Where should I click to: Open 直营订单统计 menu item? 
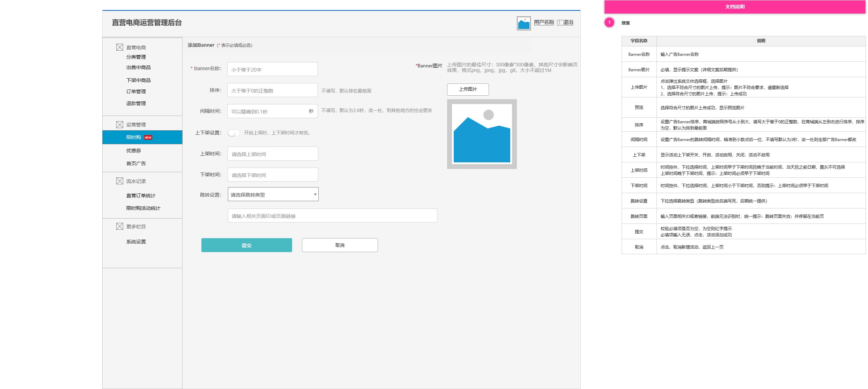click(x=141, y=196)
